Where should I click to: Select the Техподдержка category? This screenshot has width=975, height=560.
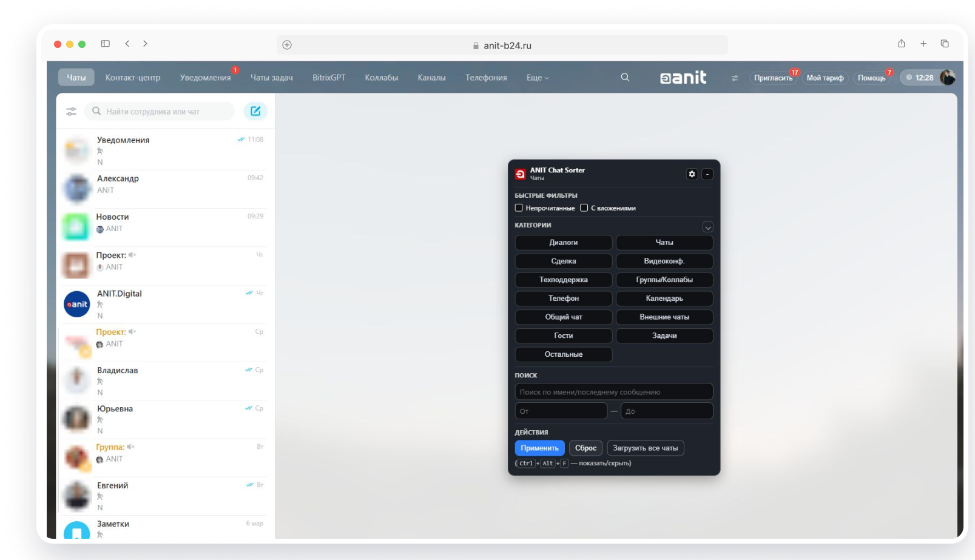click(x=563, y=280)
